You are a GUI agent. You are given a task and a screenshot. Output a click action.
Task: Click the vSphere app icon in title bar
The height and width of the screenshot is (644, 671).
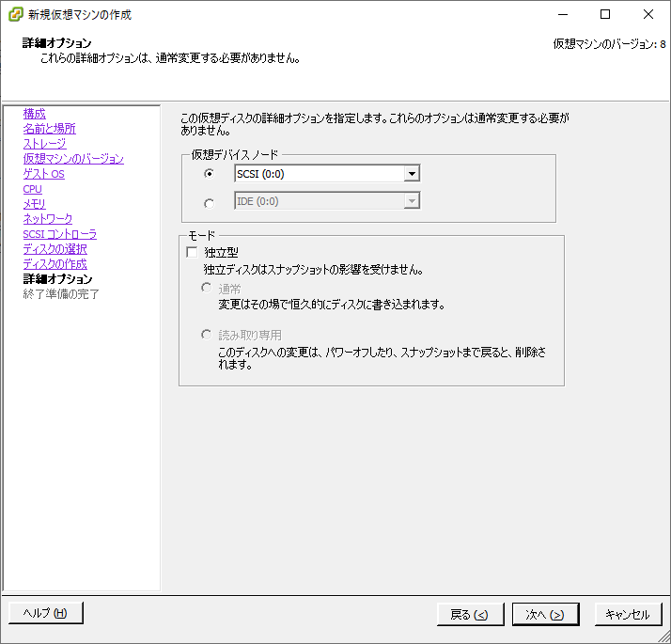15,14
